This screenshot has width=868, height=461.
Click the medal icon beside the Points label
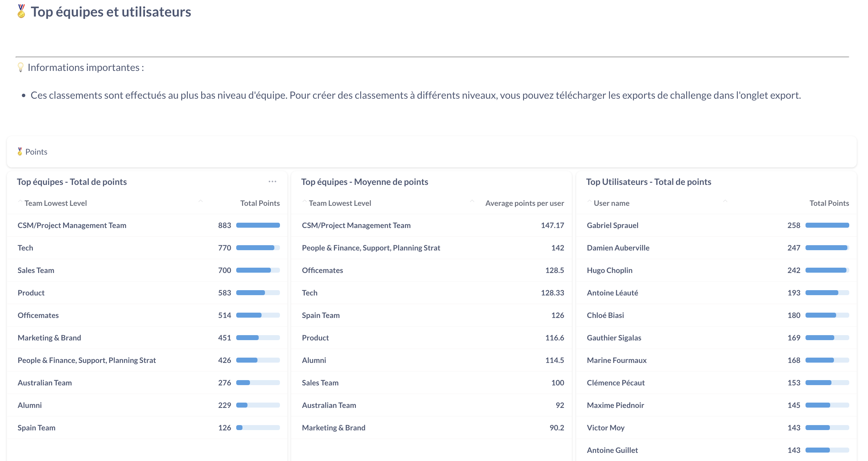(x=20, y=151)
